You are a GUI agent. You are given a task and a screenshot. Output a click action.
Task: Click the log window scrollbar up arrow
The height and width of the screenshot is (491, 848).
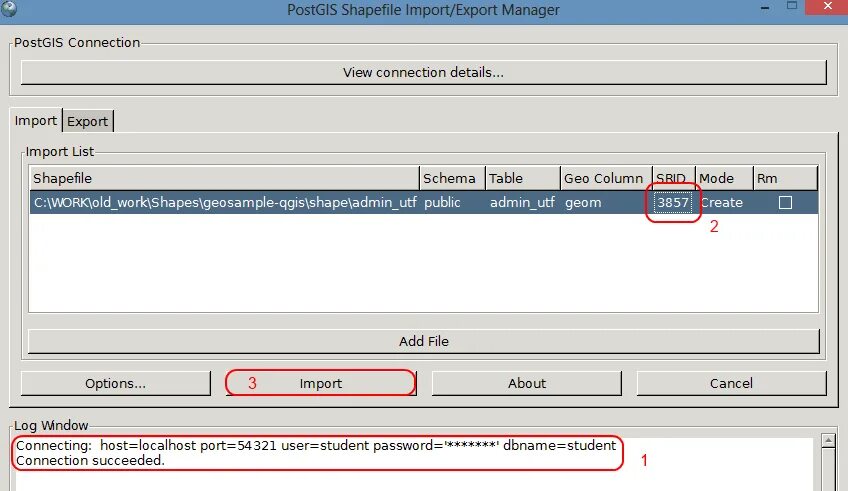(828, 441)
